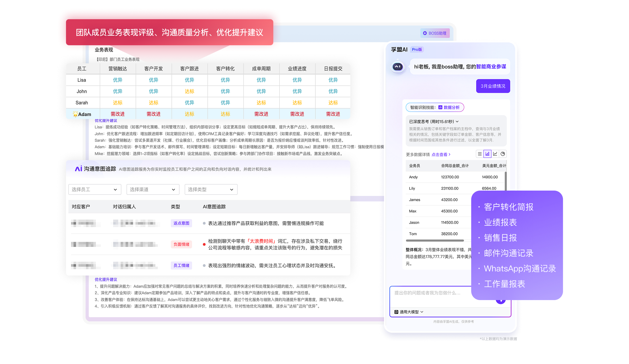Screen dimensions: 629x364
Task: Select 业绩报表 from the purple menu
Action: 500,222
